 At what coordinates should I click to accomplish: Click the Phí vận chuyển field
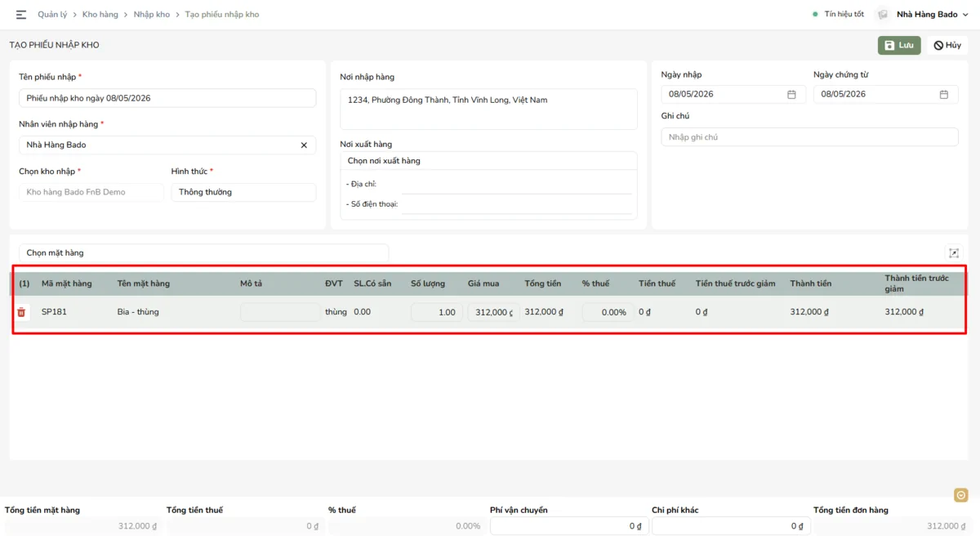[569, 526]
